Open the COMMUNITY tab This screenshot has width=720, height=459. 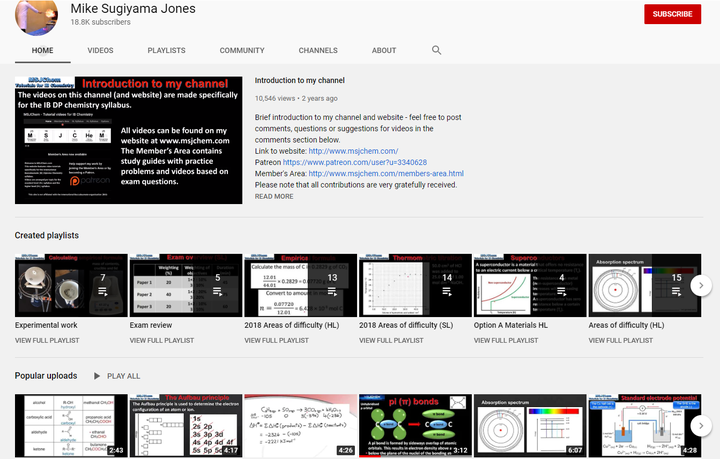(242, 50)
